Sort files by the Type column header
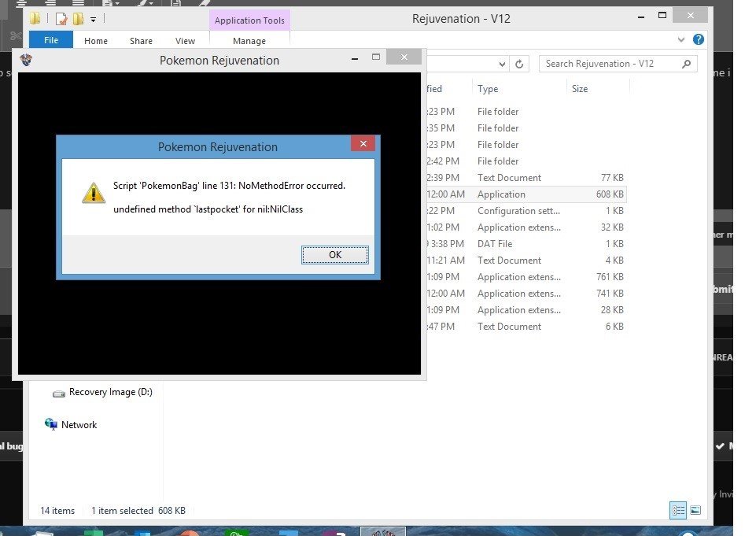This screenshot has width=756, height=536. 488,89
